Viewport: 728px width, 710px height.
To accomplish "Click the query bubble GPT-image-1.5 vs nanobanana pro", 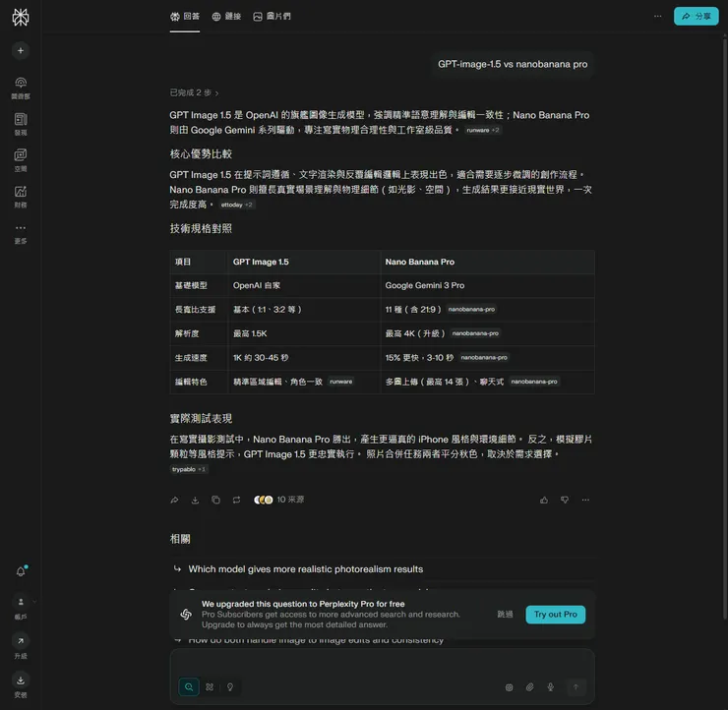I will (513, 65).
